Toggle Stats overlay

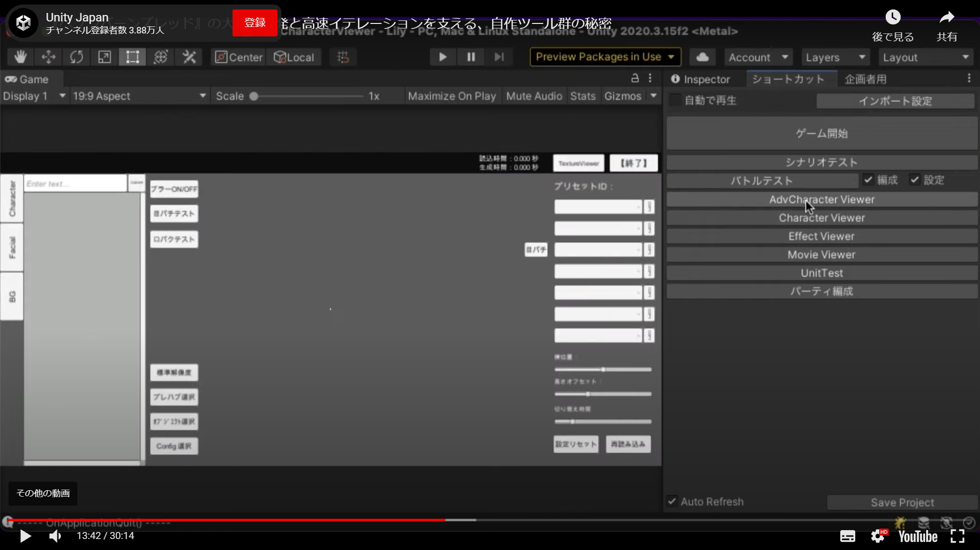(x=583, y=96)
